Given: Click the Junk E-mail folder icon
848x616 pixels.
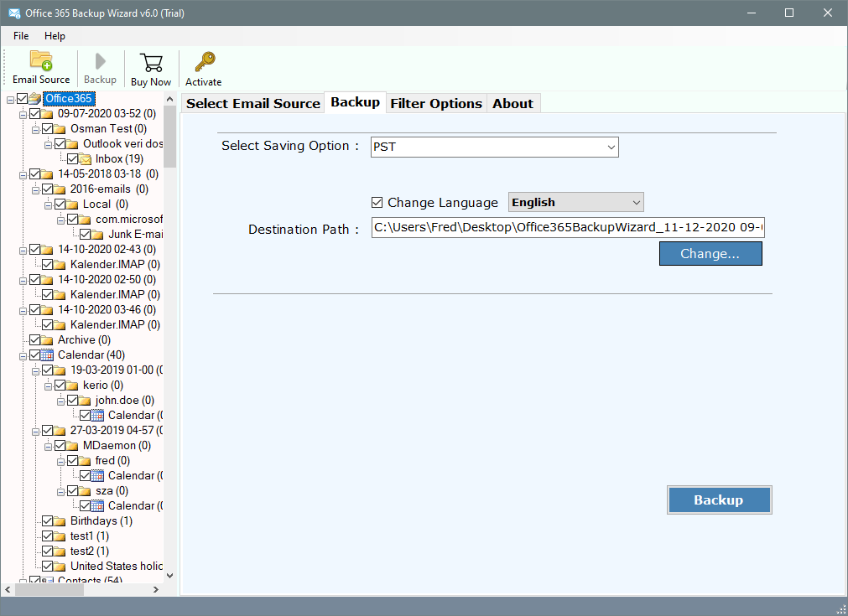Looking at the screenshot, I should pyautogui.click(x=97, y=234).
